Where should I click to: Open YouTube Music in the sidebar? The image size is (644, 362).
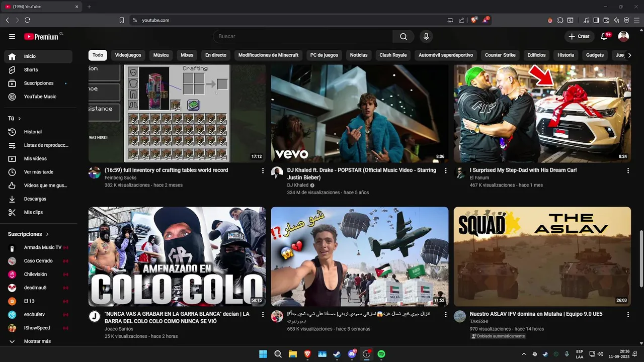pyautogui.click(x=38, y=97)
